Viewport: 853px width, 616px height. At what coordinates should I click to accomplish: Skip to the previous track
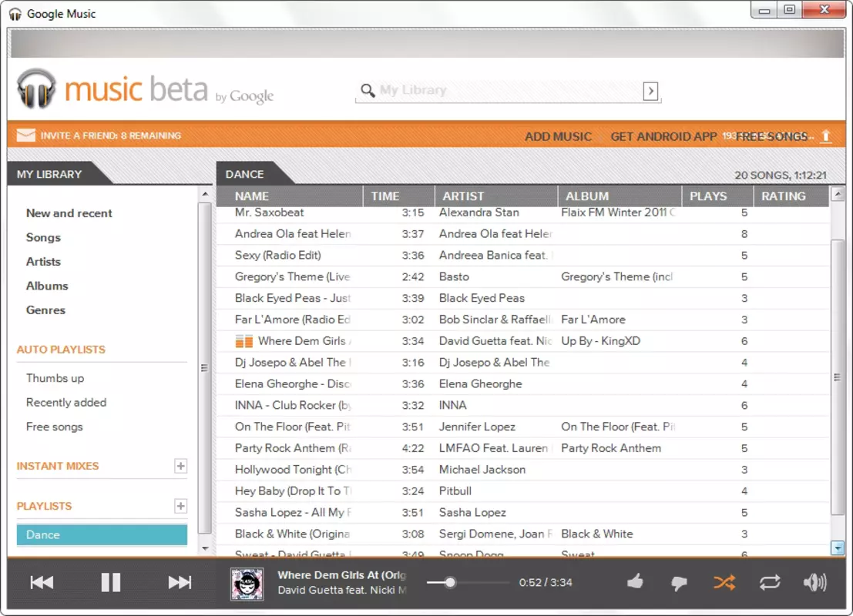42,582
